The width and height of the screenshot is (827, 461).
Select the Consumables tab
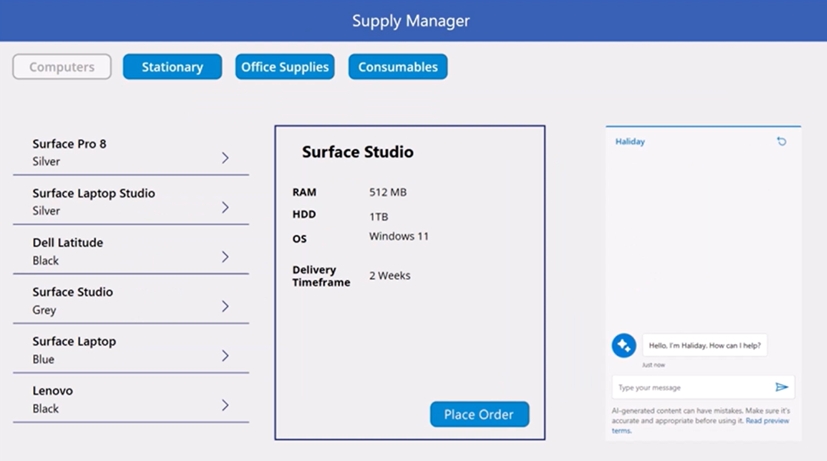click(x=398, y=67)
